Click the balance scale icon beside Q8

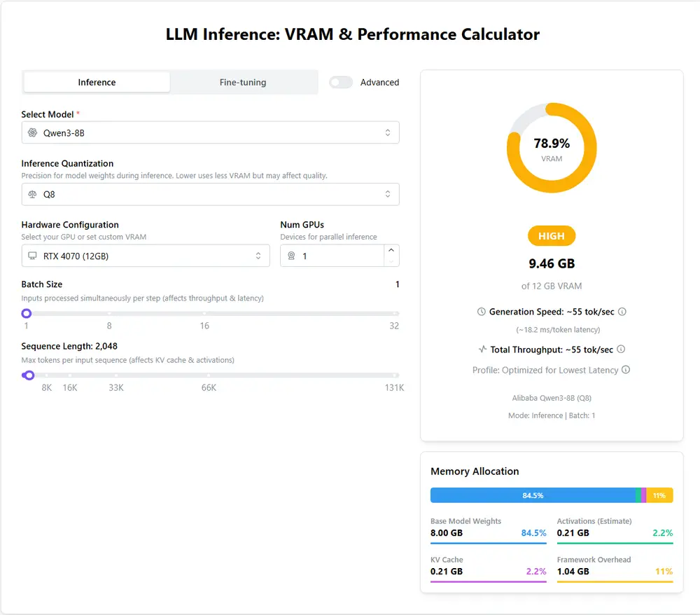click(x=32, y=194)
